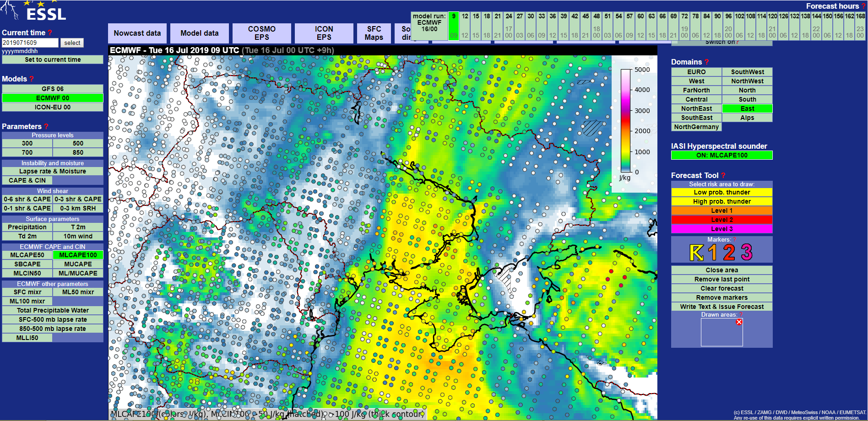Choose the MLCAPE50 parameter
868x421 pixels.
click(27, 255)
